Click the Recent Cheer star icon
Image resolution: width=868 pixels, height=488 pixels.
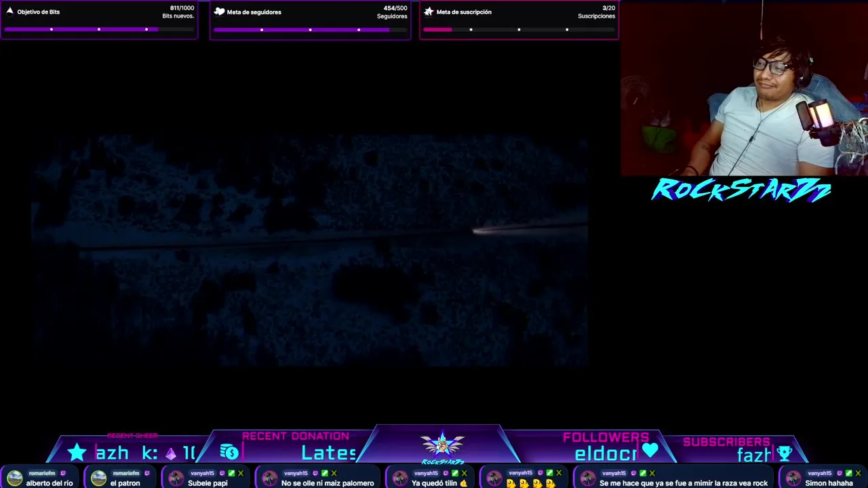[77, 452]
